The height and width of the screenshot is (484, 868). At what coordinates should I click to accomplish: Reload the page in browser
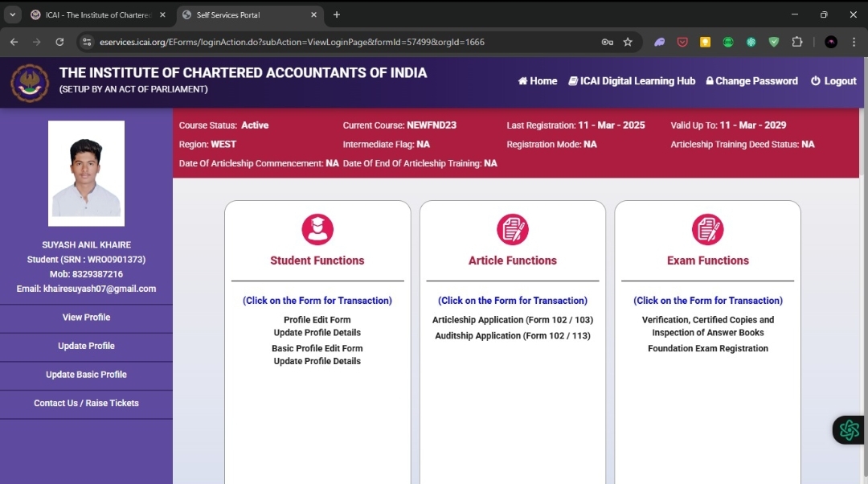[59, 42]
